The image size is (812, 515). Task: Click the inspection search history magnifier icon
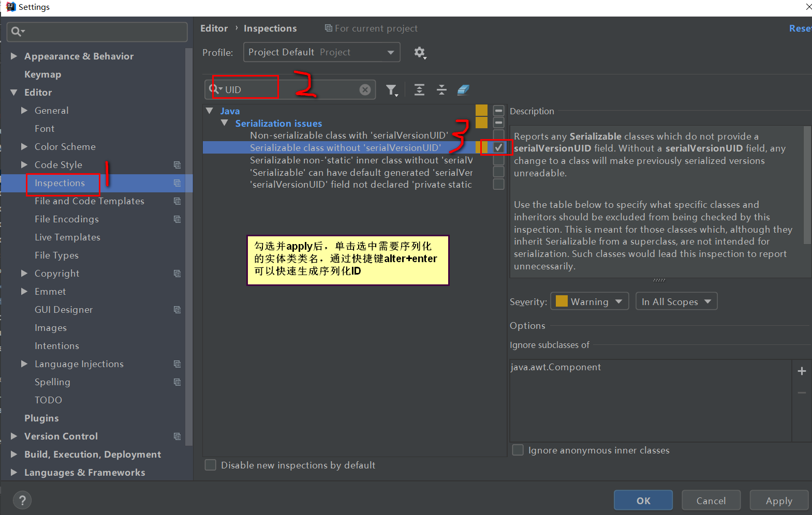coord(216,89)
